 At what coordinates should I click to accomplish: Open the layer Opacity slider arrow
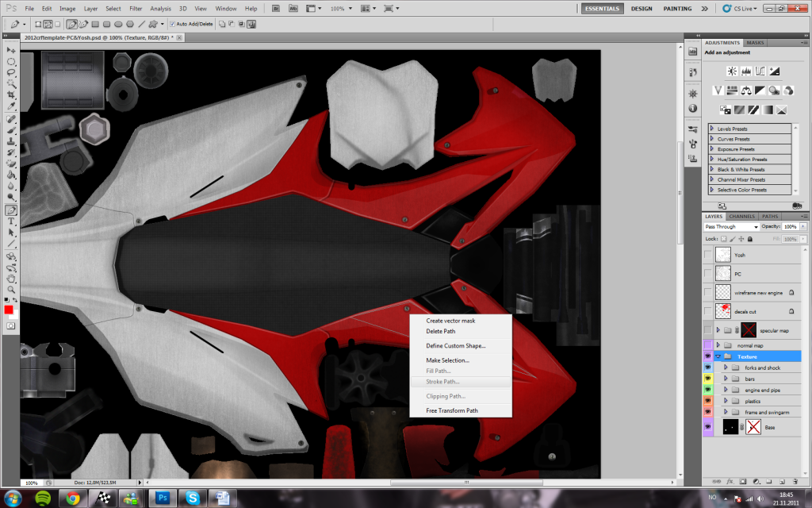click(x=803, y=226)
